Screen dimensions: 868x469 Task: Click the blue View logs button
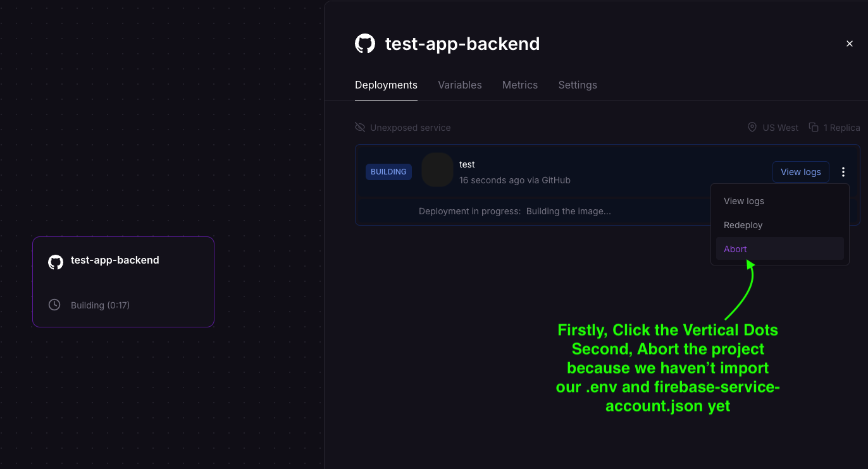[800, 171]
